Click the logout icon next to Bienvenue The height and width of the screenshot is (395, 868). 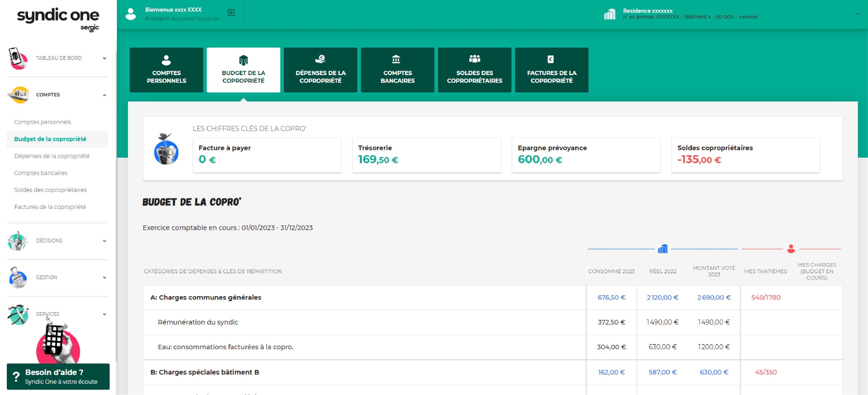[231, 13]
